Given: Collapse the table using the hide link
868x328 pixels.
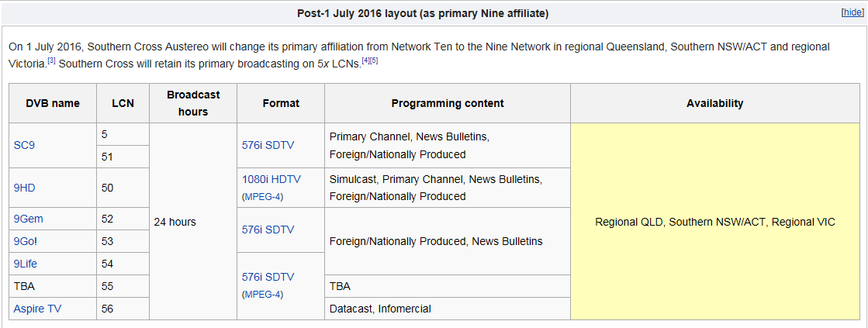Looking at the screenshot, I should 851,14.
